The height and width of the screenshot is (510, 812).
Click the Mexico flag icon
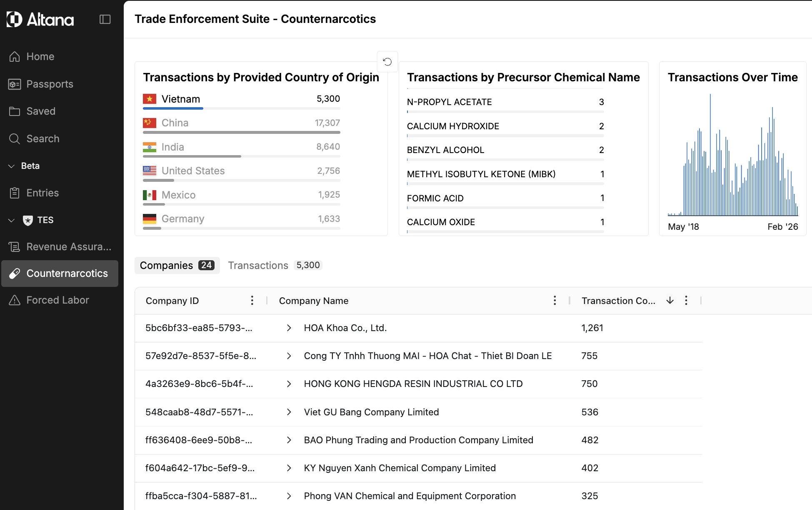[150, 195]
